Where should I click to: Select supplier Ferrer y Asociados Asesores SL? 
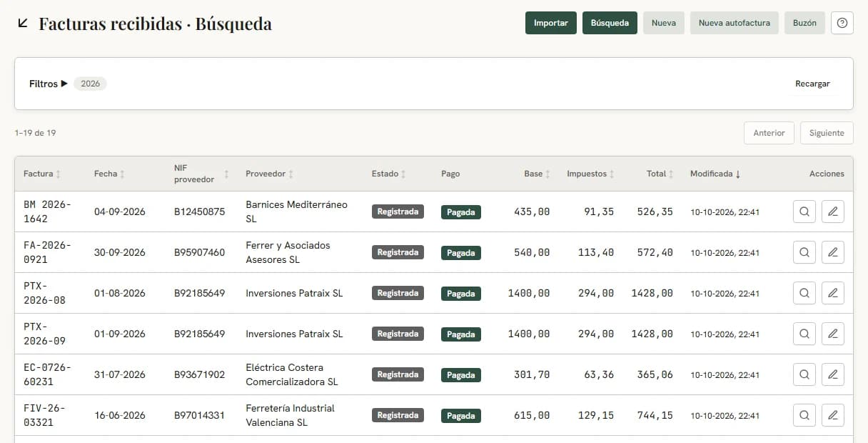(288, 252)
